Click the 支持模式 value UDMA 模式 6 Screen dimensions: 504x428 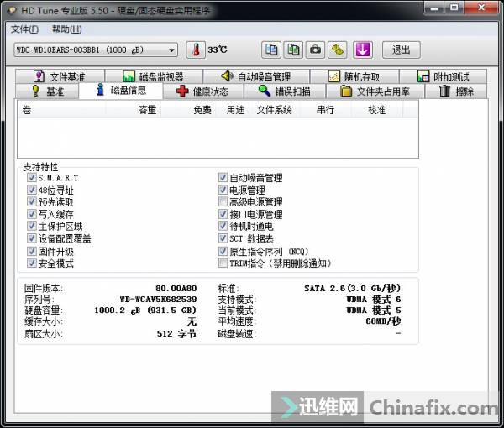tap(374, 300)
